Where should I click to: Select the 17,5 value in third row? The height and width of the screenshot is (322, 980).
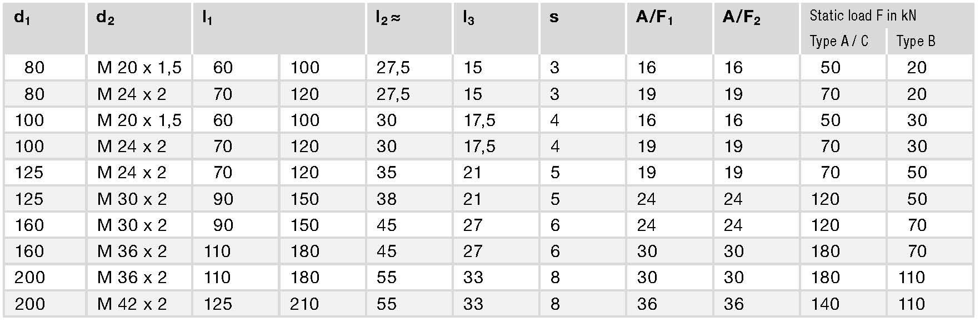coord(479,120)
